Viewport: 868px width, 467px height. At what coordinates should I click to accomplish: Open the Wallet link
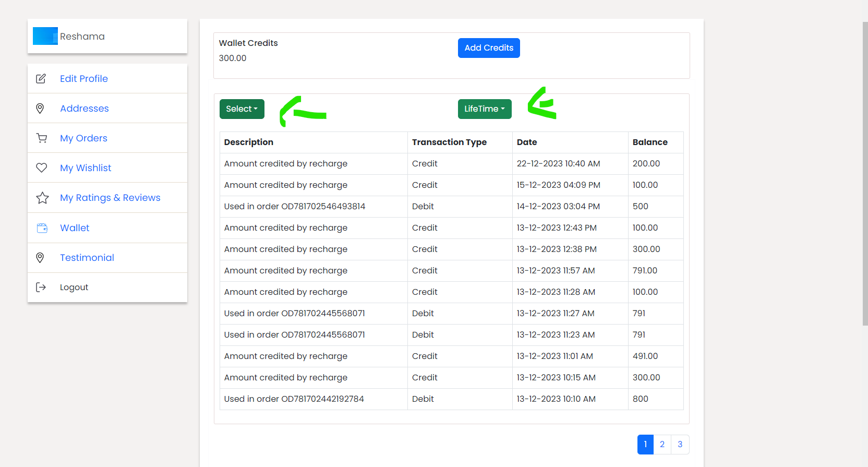(x=75, y=228)
